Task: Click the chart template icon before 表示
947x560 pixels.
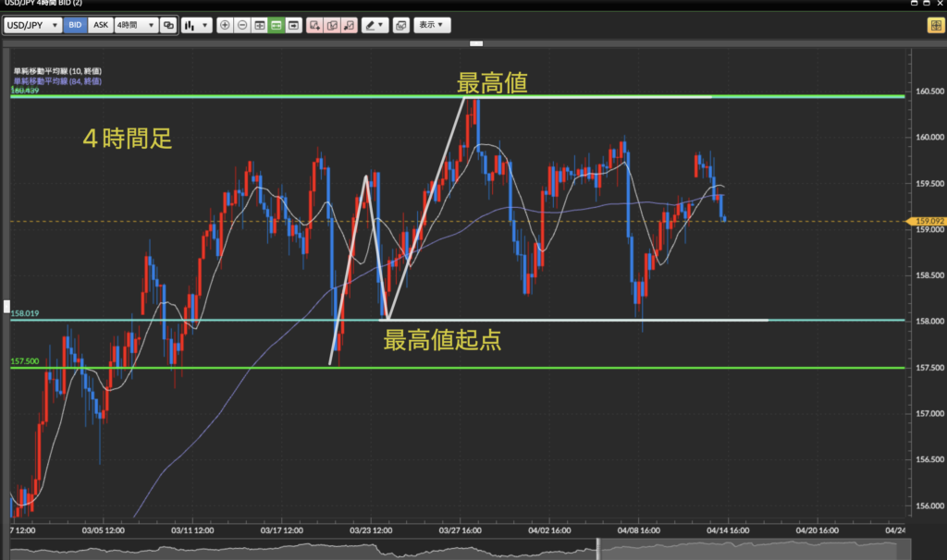Action: click(x=400, y=26)
